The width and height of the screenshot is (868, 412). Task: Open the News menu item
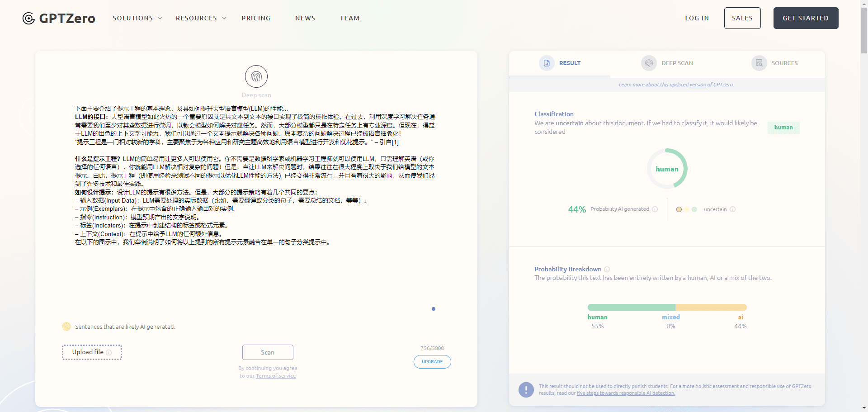point(305,18)
